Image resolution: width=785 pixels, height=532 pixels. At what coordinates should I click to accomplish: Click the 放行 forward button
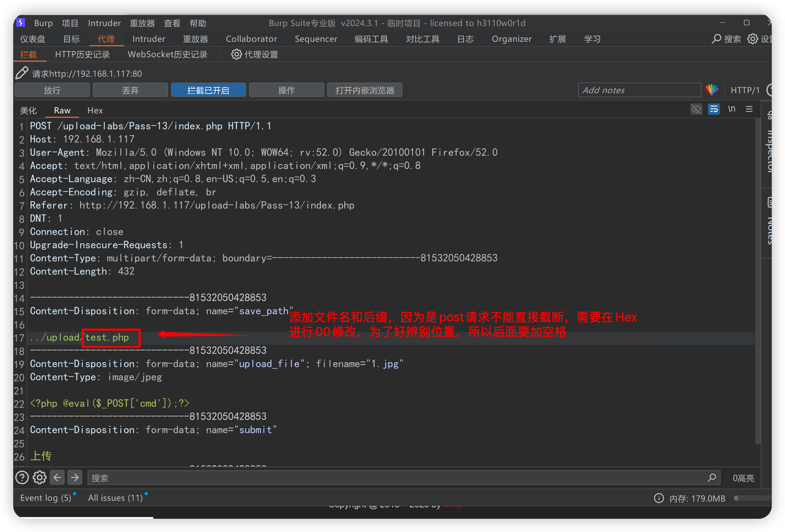click(52, 90)
